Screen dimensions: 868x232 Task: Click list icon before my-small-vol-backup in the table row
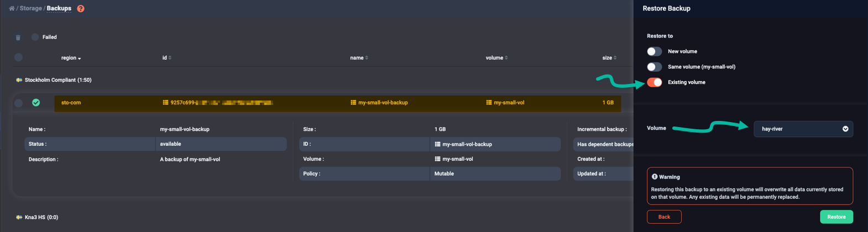pos(353,103)
